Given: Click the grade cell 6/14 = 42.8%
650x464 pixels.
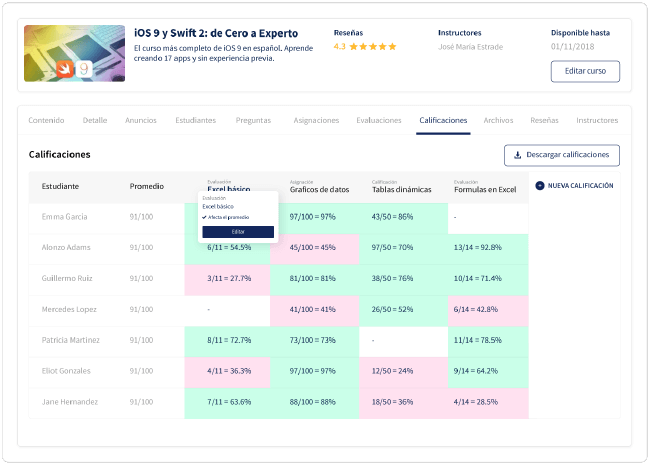Looking at the screenshot, I should point(488,309).
